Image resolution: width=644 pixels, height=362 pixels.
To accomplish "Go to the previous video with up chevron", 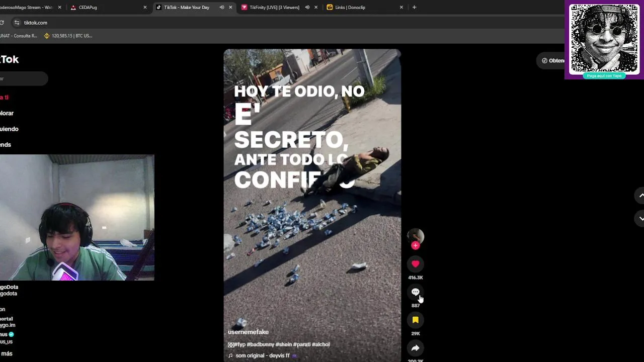I will [x=641, y=195].
